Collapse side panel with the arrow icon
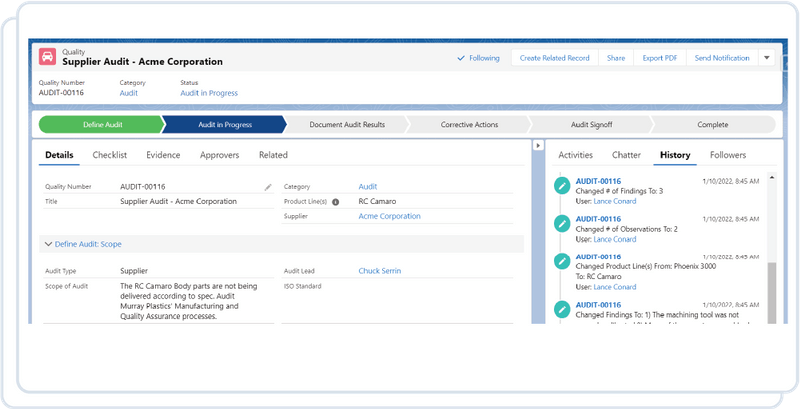 tap(538, 145)
